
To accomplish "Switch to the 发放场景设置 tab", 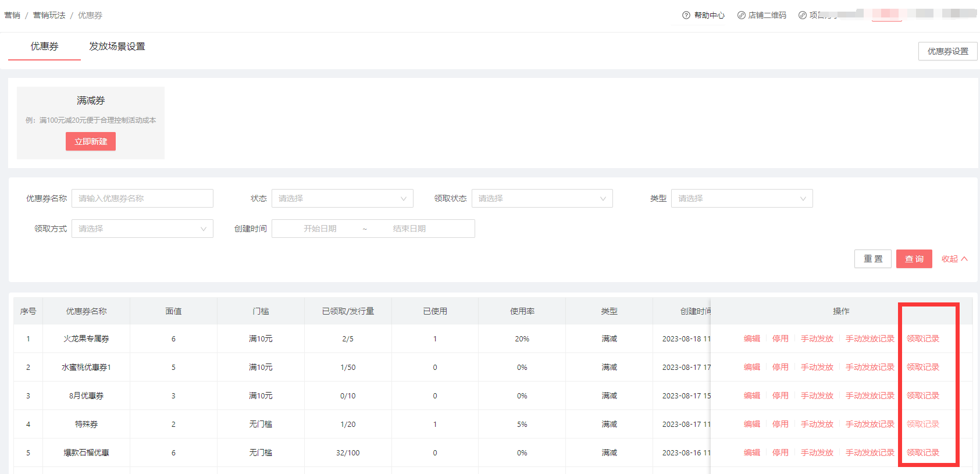I will 117,47.
